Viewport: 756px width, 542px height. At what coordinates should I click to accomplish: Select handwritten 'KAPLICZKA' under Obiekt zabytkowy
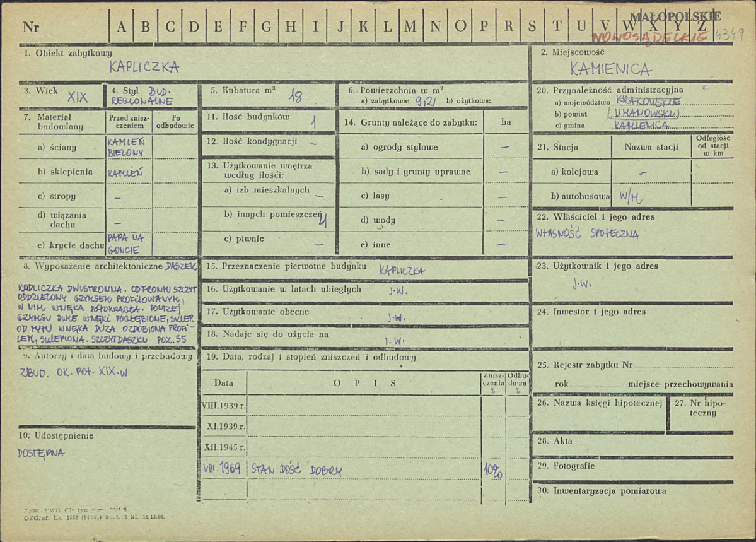coord(144,67)
